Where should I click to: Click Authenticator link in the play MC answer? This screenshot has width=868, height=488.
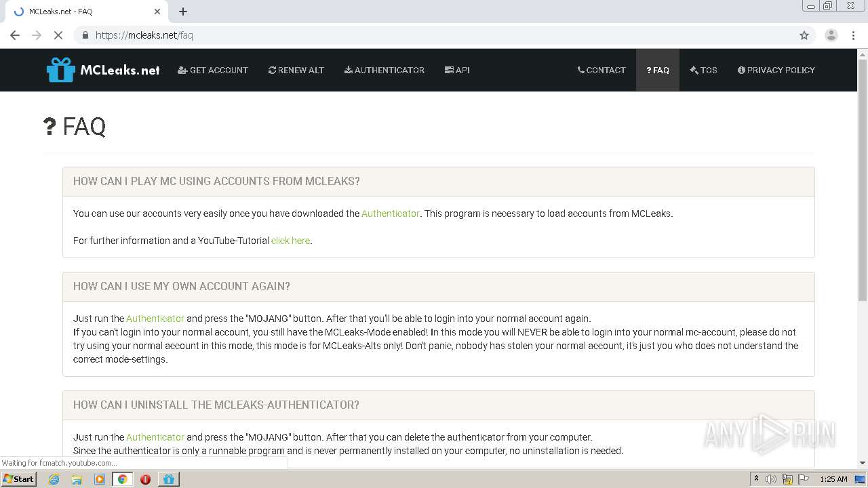(391, 213)
